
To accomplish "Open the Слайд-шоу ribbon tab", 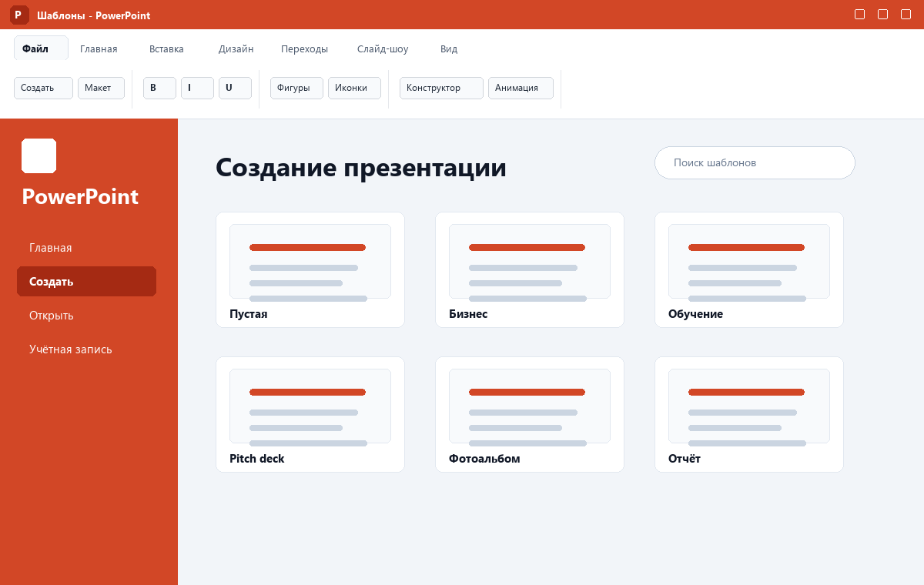I will pos(383,48).
